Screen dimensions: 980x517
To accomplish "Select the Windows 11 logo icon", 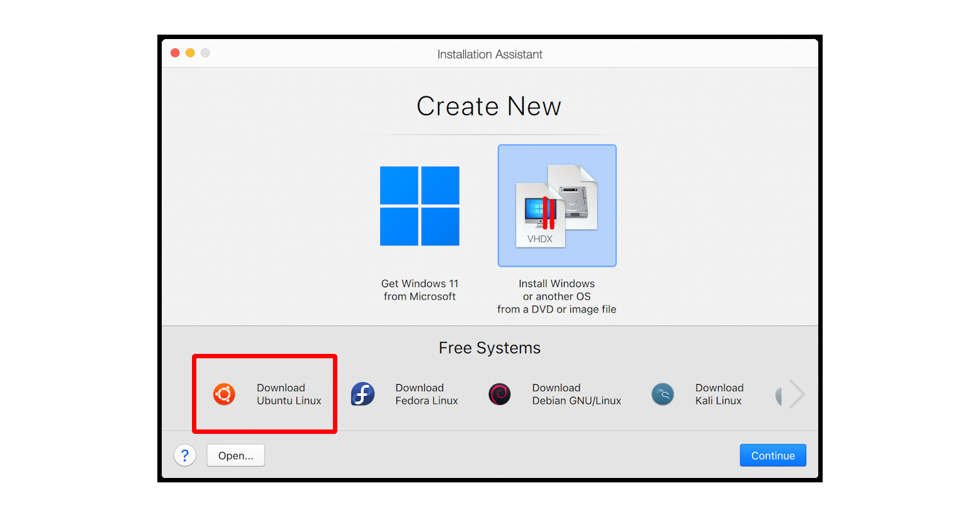I will 419,206.
